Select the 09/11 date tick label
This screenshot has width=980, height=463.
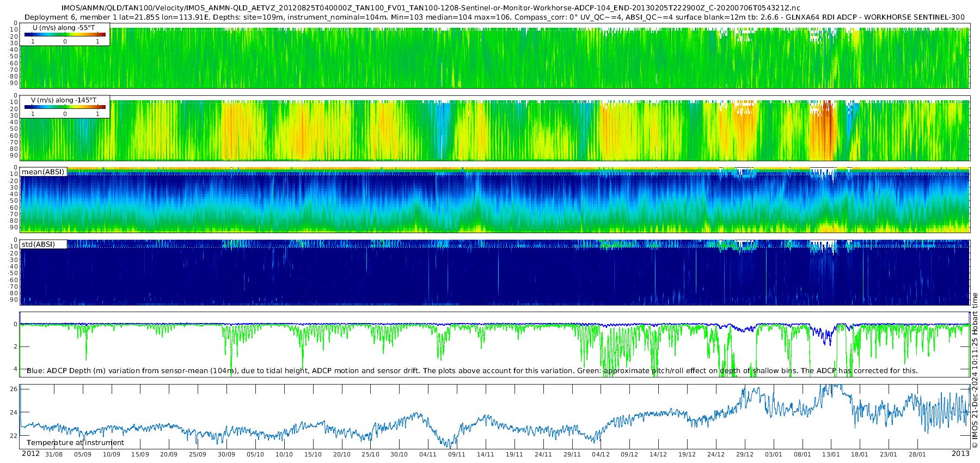[456, 454]
